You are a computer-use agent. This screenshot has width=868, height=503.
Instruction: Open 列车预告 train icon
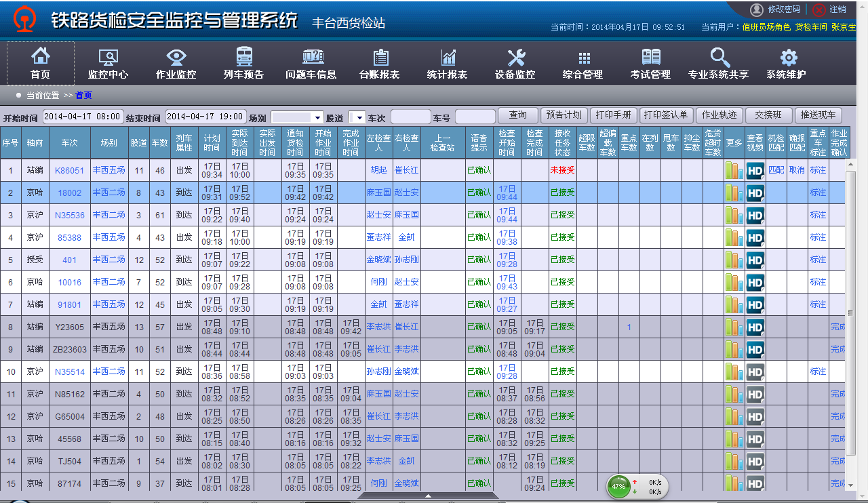[x=243, y=58]
